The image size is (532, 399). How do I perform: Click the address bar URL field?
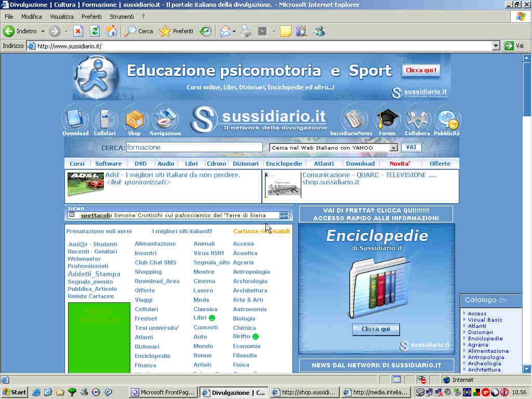coord(260,46)
